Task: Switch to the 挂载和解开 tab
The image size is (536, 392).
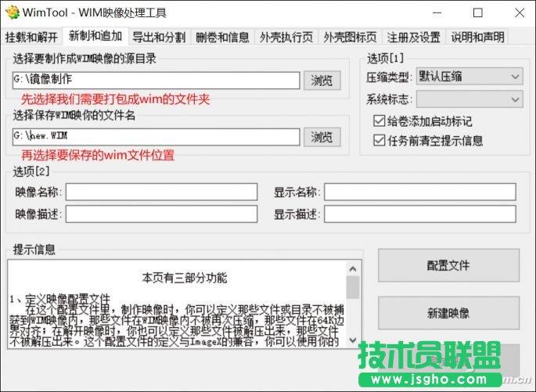Action: pyautogui.click(x=31, y=37)
